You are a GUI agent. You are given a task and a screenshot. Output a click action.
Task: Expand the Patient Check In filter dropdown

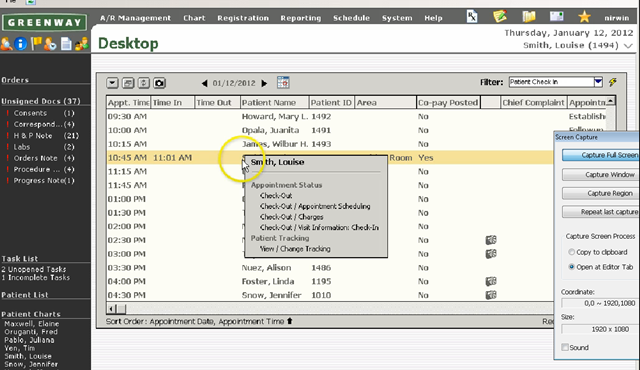598,82
